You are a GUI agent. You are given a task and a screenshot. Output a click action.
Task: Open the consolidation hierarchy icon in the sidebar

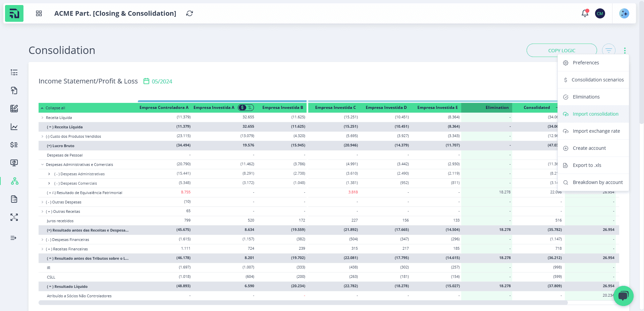coord(14,181)
